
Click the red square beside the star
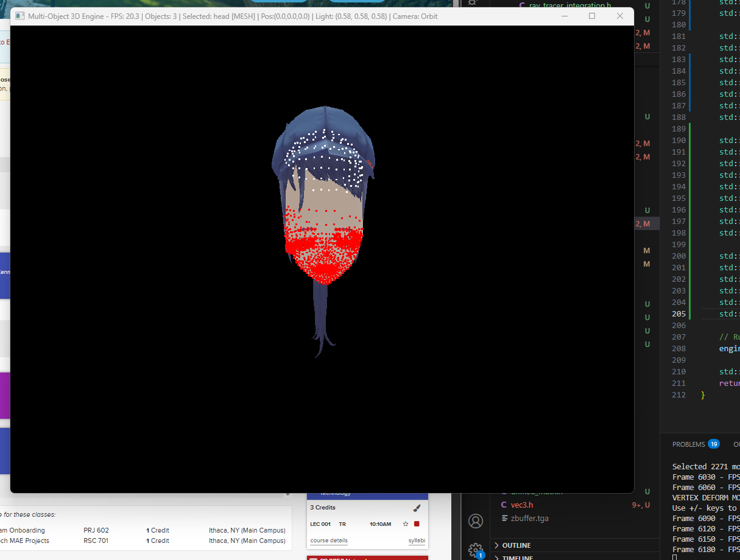point(417,524)
